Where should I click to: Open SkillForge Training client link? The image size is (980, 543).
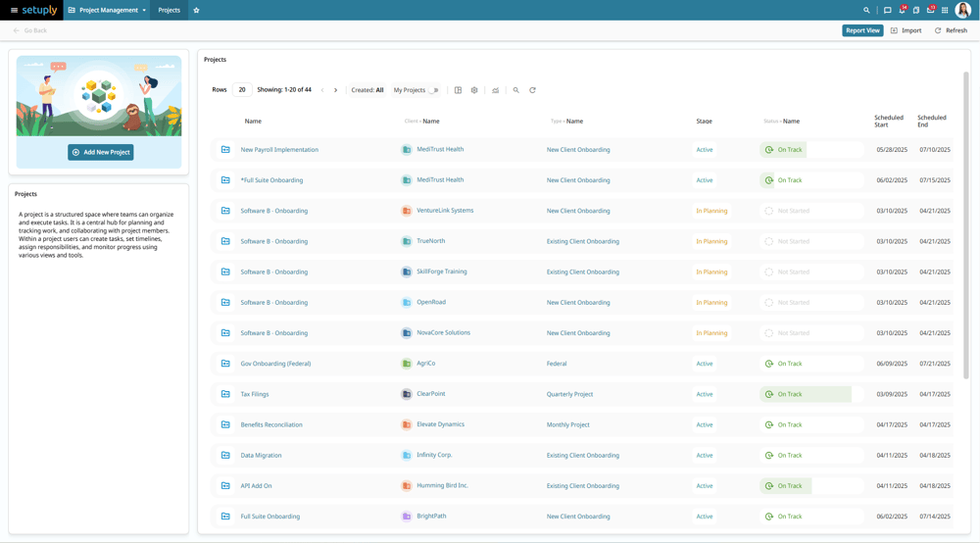tap(442, 271)
